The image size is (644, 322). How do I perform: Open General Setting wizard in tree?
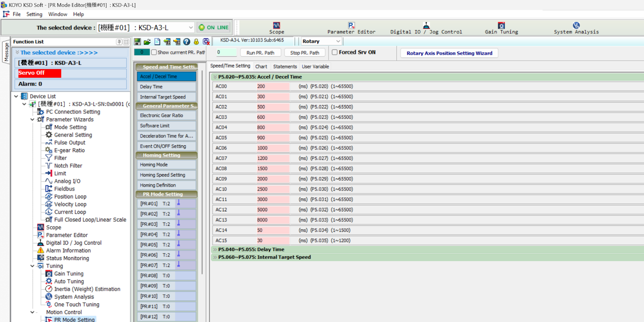pos(73,135)
